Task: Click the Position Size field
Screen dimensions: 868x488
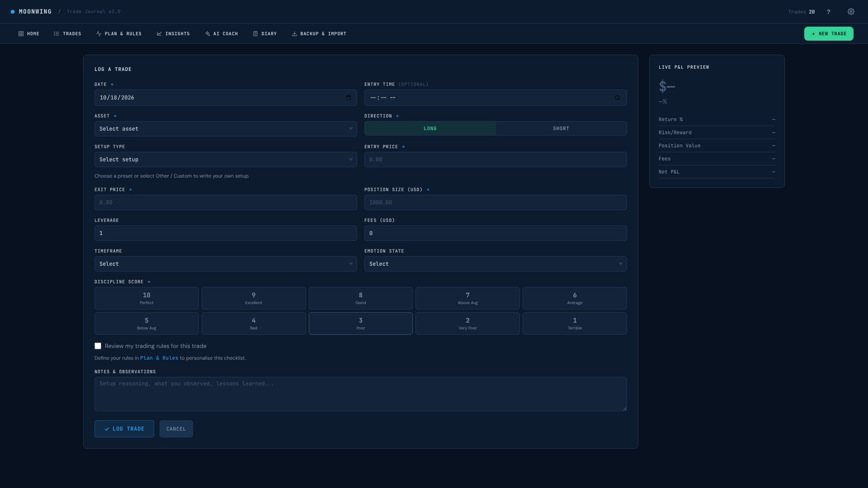Action: coord(495,202)
